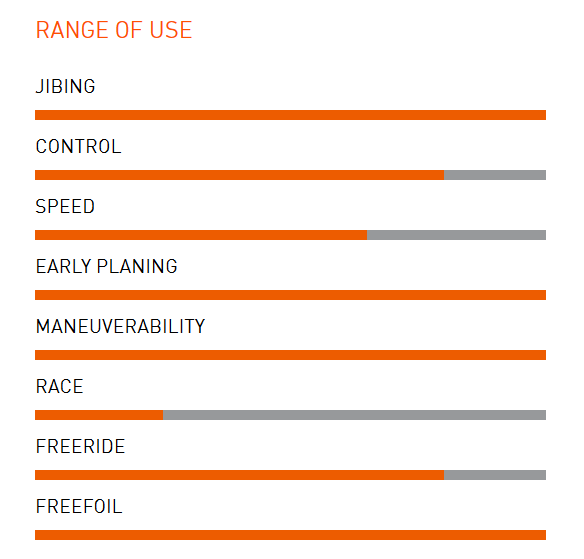This screenshot has width=584, height=559.
Task: Click the JIBING label
Action: click(x=66, y=86)
